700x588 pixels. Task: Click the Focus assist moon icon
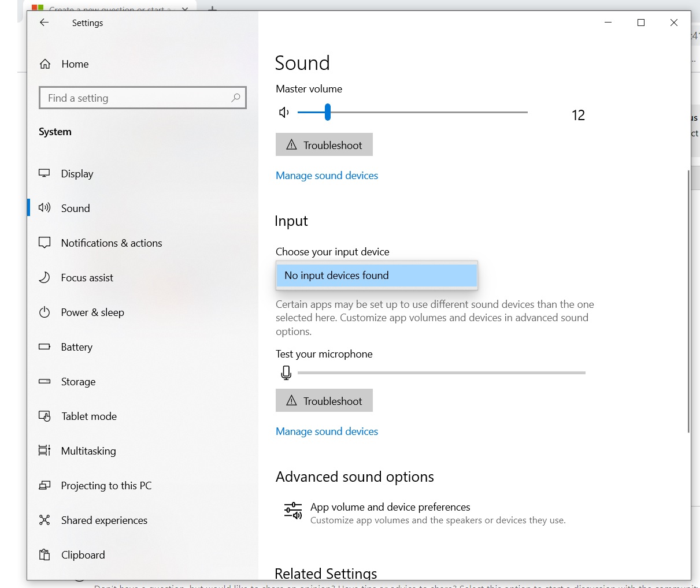[x=45, y=277]
